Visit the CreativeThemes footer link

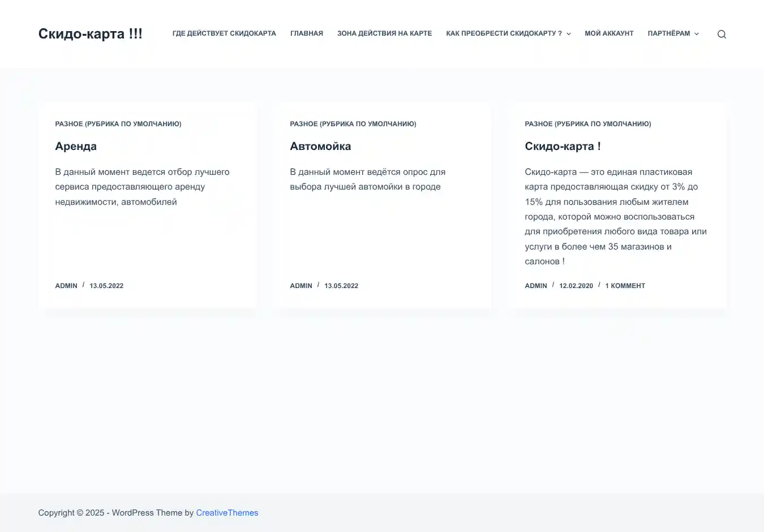tap(227, 513)
